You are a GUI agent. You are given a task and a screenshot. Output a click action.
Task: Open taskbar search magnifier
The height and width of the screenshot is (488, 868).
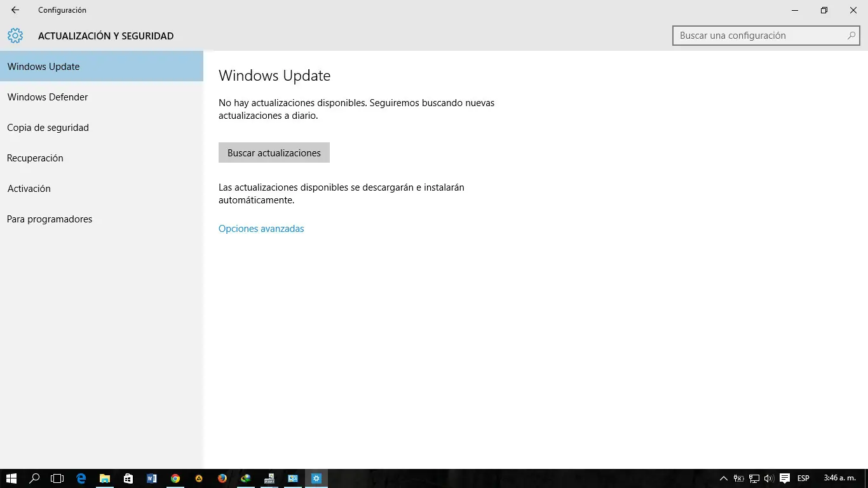(35, 478)
